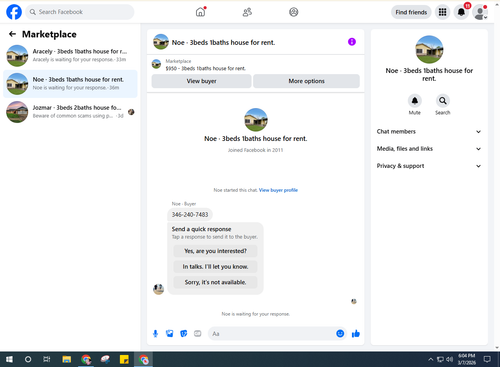Click the Facebook logo

14,12
